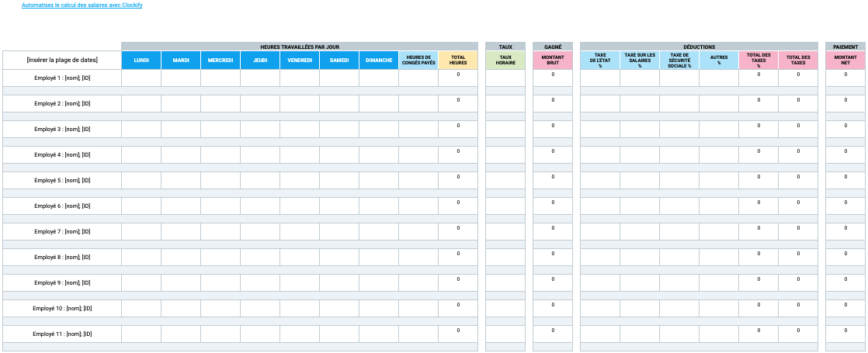The image size is (868, 353).
Task: Select the MERCREDI column header
Action: (220, 61)
